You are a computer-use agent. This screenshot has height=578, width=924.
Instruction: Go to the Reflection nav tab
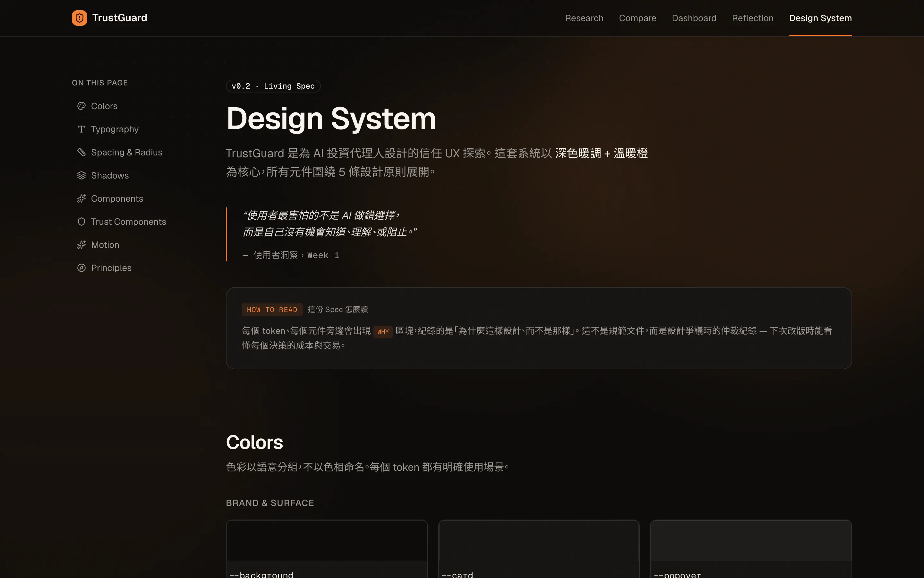click(753, 18)
